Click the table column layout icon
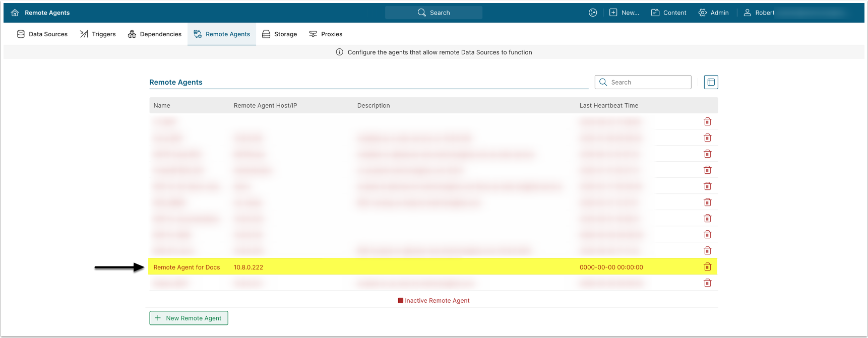The height and width of the screenshot is (338, 868). (711, 82)
